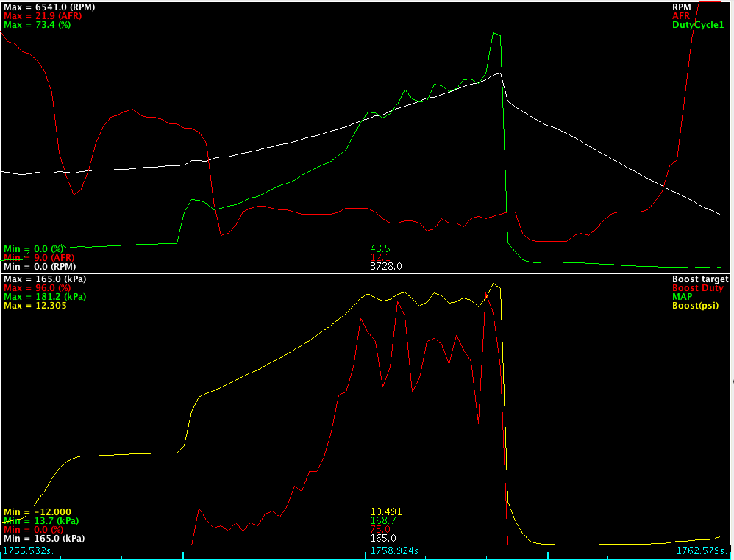The height and width of the screenshot is (560, 734).
Task: Click the cursor value 12.1 AFR
Action: point(380,258)
